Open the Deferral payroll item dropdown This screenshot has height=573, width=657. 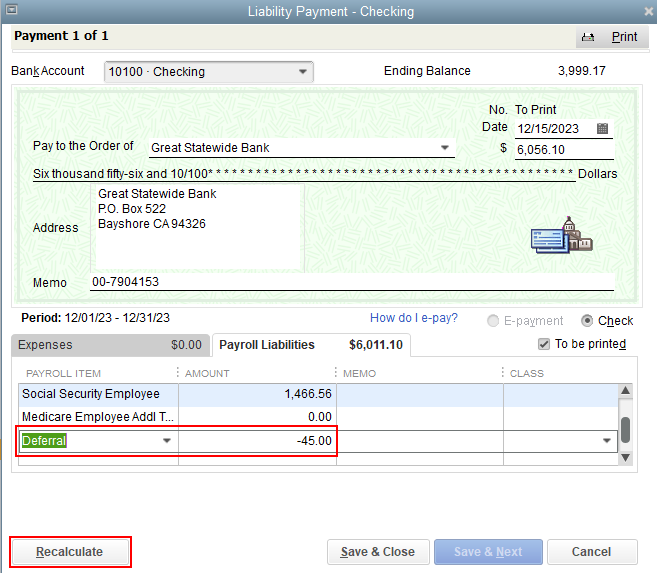coord(167,441)
